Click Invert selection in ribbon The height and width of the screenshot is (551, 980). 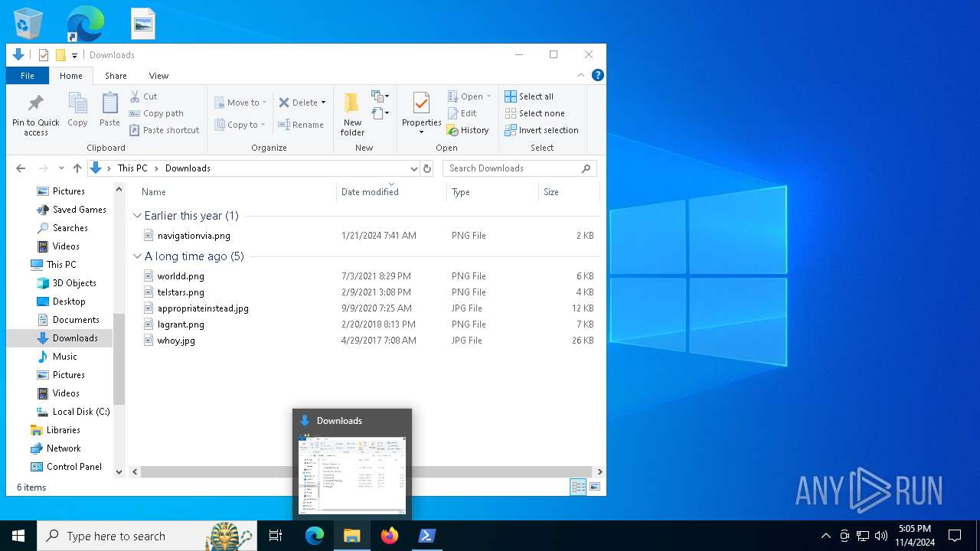541,130
